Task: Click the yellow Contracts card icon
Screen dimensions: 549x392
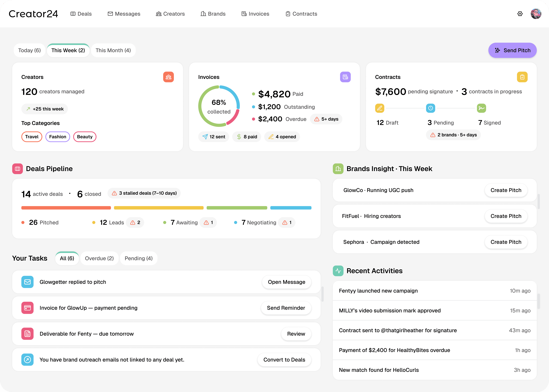Action: 522,77
